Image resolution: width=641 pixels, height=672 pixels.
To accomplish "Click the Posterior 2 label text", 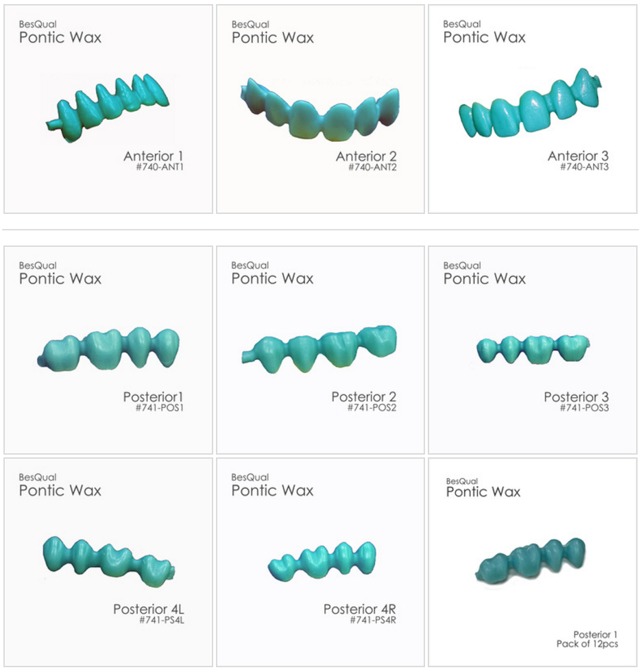I will (x=364, y=397).
